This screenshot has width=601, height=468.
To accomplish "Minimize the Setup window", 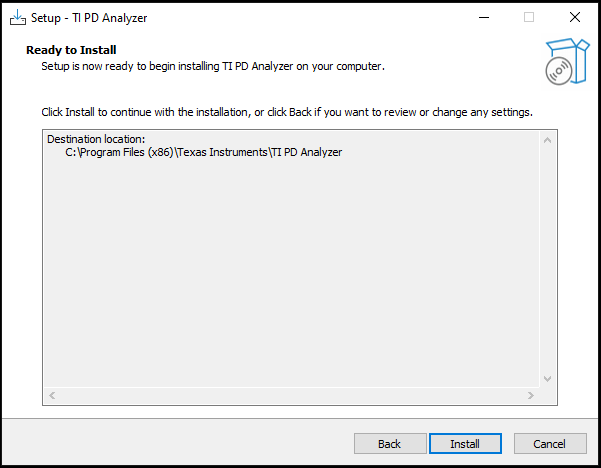I will pos(483,18).
